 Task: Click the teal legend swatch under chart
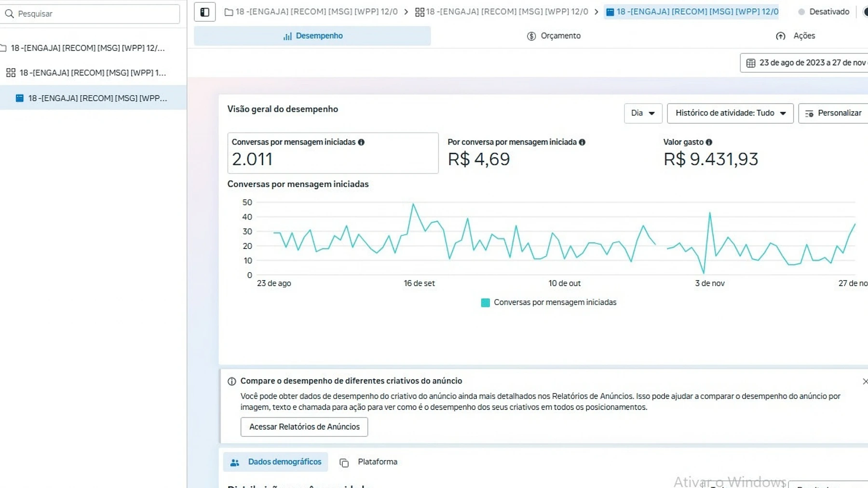[486, 303]
